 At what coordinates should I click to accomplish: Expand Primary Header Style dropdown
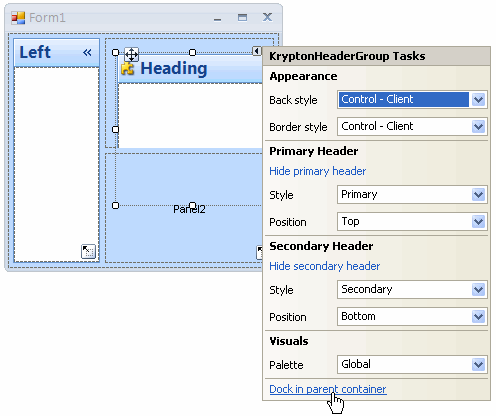coord(478,195)
